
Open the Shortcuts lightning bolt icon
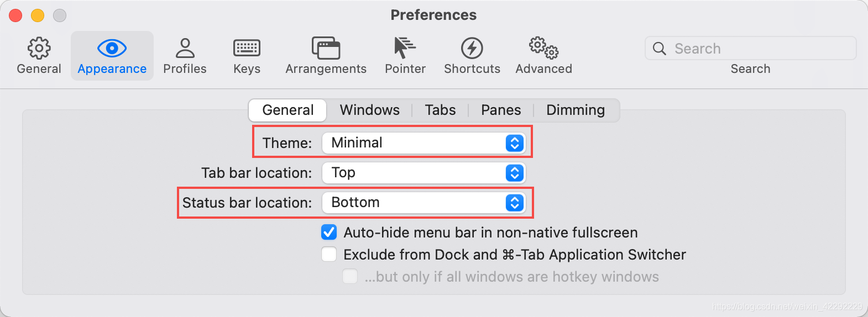472,49
